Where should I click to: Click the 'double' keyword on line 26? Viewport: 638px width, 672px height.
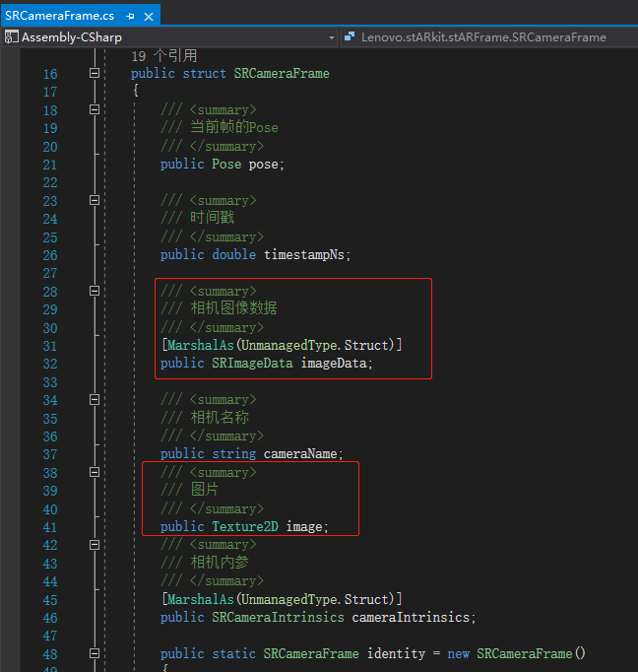coord(233,255)
